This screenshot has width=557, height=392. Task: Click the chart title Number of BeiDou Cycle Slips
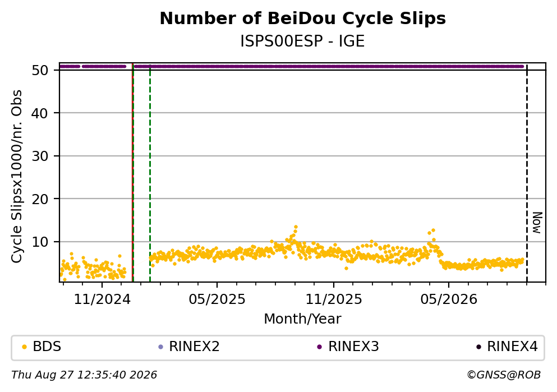303,19
